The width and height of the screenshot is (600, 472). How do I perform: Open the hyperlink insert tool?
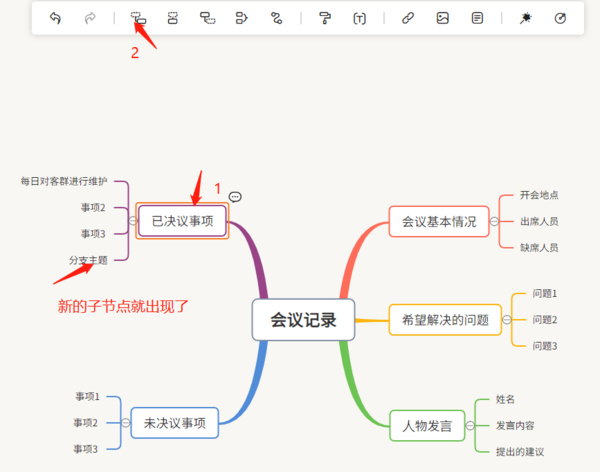pos(407,18)
